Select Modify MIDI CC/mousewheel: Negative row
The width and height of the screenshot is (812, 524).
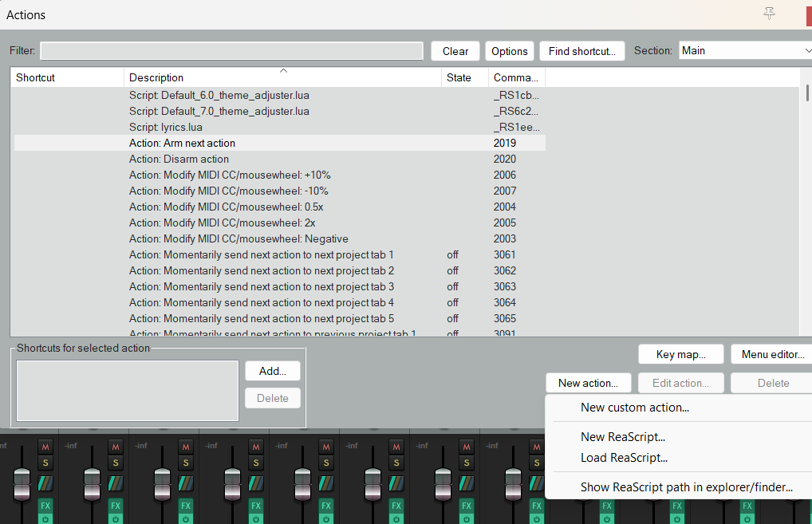tap(280, 238)
